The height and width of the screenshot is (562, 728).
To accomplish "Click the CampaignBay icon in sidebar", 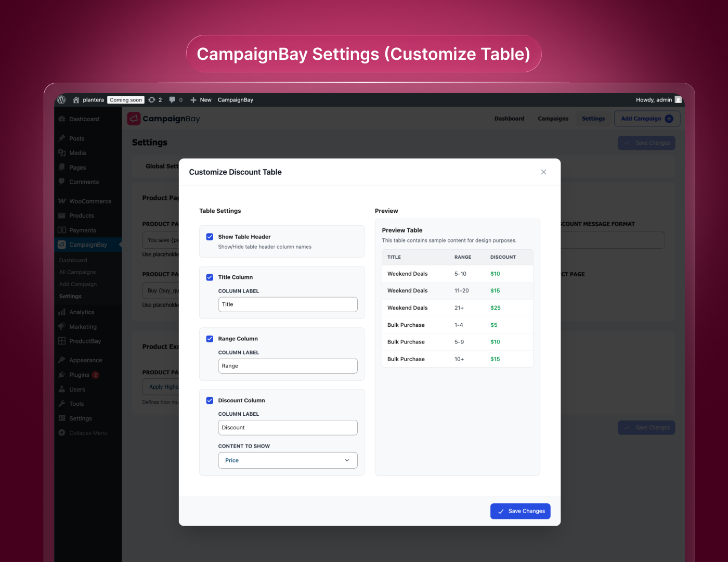I will (62, 245).
